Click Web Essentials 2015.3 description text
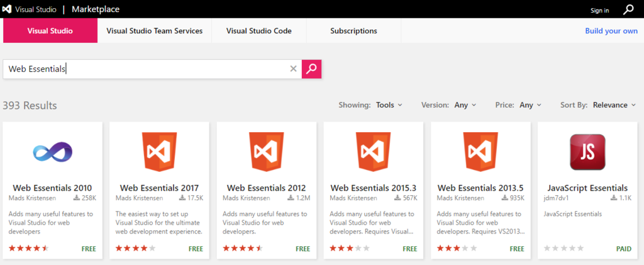Image resolution: width=644 pixels, height=265 pixels. click(372, 223)
